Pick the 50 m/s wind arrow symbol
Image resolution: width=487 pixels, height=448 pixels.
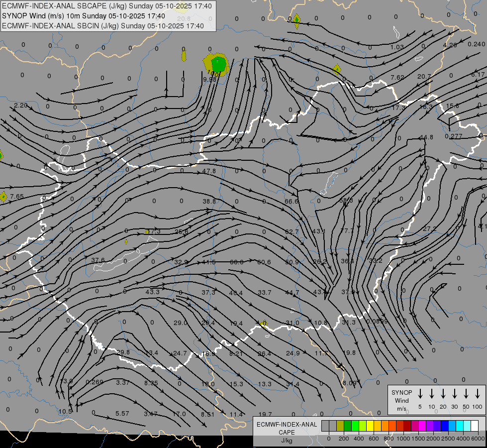tap(466, 394)
